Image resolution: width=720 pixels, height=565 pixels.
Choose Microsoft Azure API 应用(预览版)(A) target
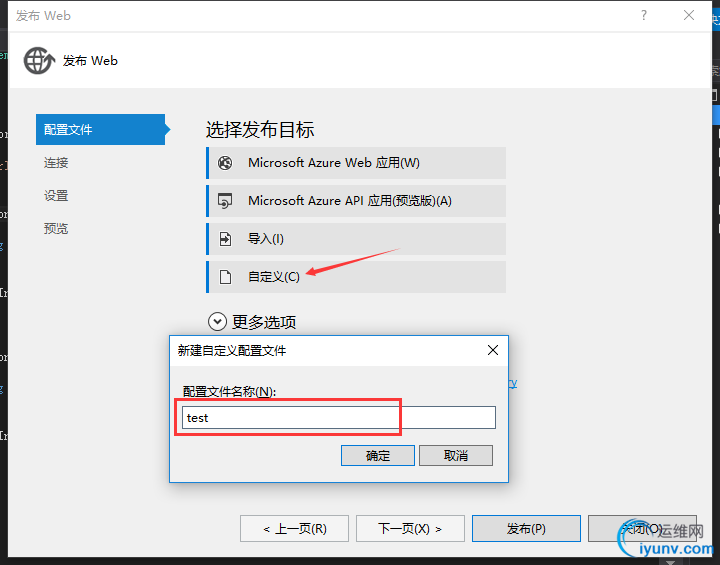pyautogui.click(x=356, y=201)
